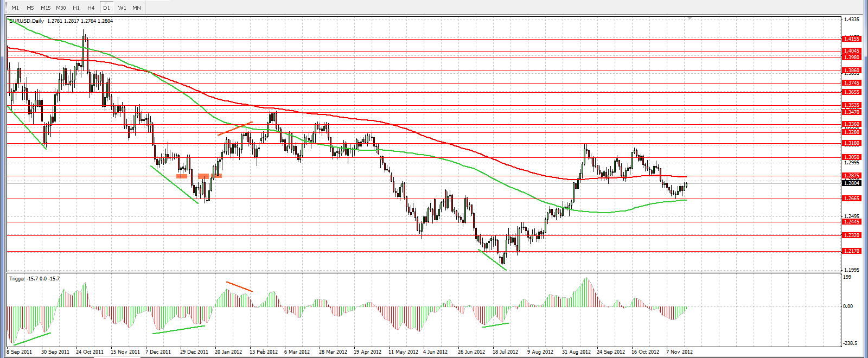The height and width of the screenshot is (358, 868).
Task: Switch chart to W1 weekly timeframe
Action: pos(122,8)
